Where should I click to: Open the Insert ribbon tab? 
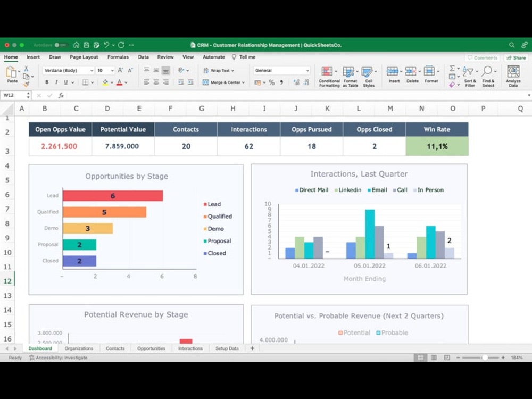[33, 57]
